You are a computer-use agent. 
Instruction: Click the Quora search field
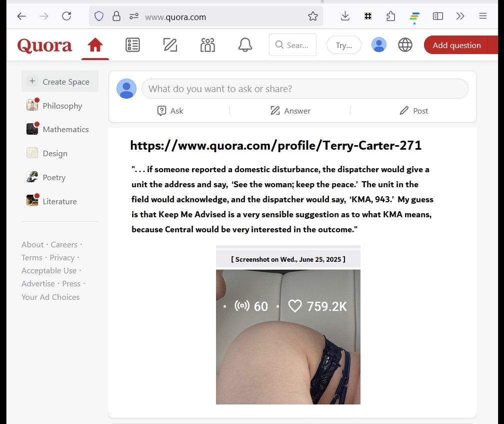[x=293, y=45]
